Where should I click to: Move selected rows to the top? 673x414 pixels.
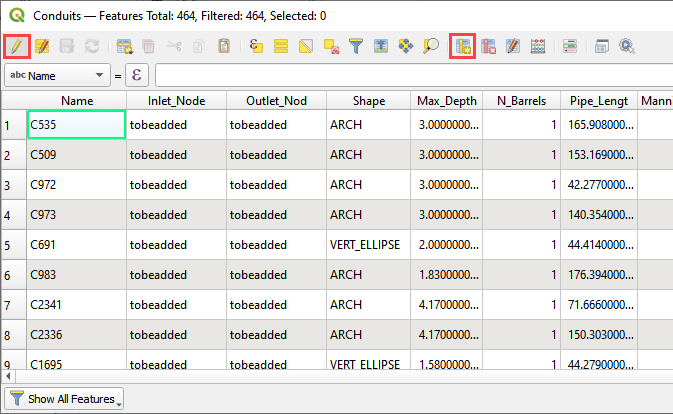[381, 46]
